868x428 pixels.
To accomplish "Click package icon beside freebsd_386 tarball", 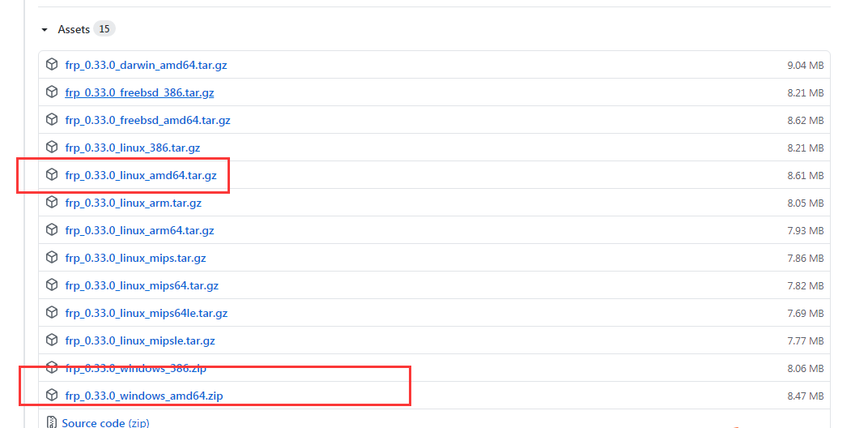I will pyautogui.click(x=52, y=92).
